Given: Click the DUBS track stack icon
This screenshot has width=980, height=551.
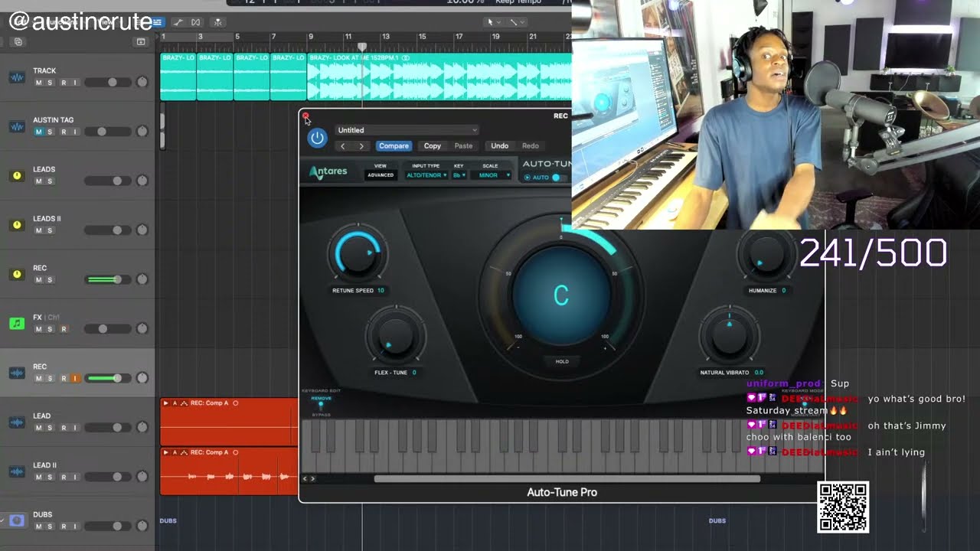Looking at the screenshot, I should (17, 520).
